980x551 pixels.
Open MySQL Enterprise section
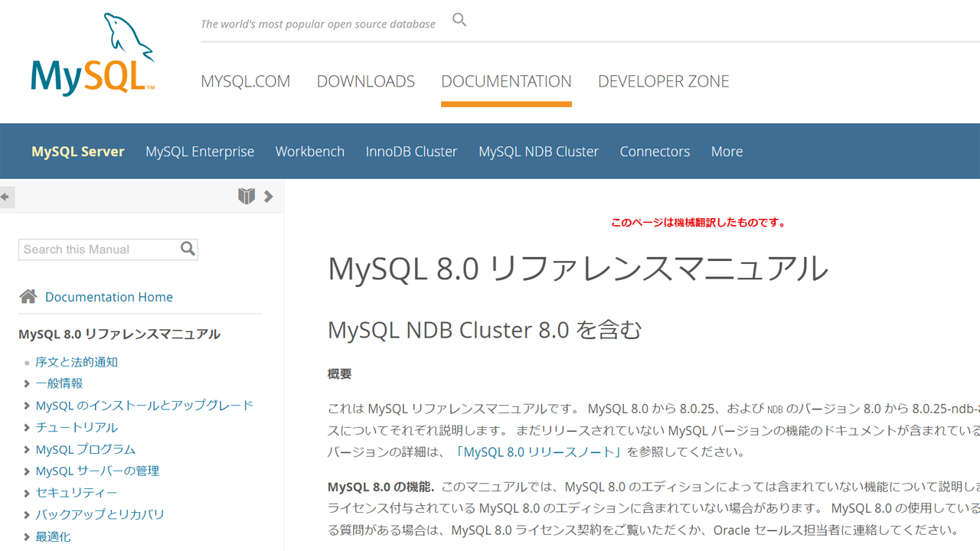point(200,152)
